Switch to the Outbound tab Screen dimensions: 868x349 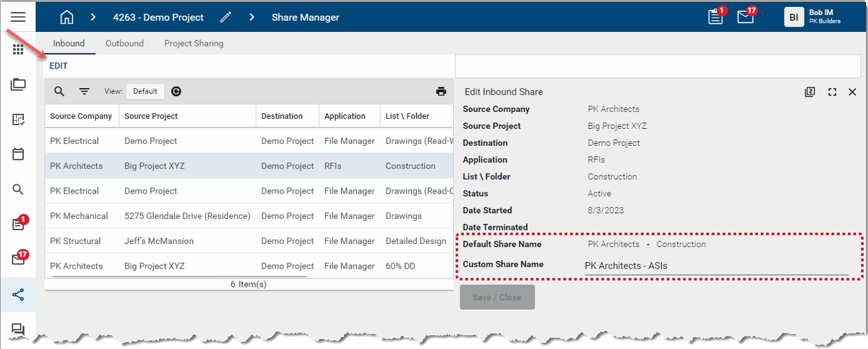(x=124, y=43)
